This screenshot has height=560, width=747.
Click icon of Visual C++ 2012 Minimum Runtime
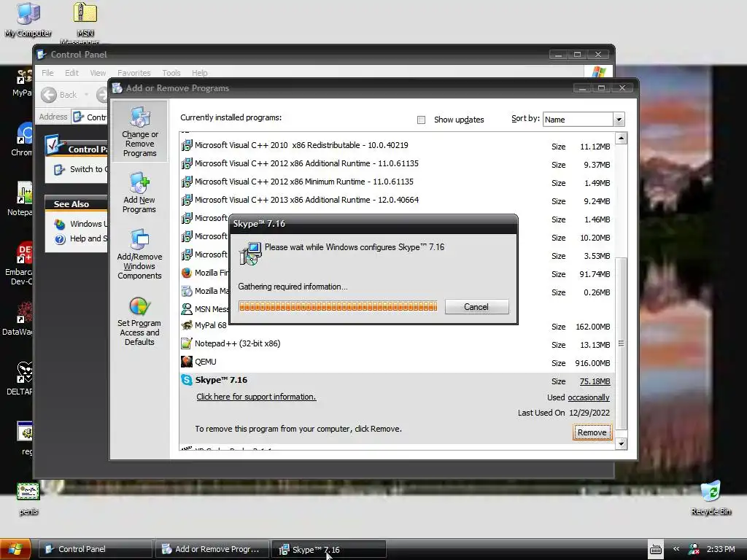click(x=187, y=182)
